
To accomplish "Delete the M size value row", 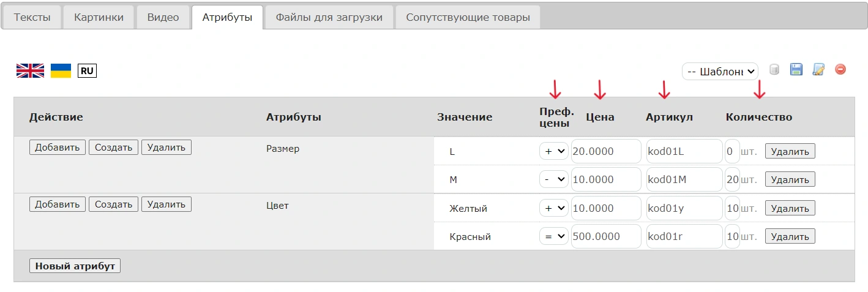I will coord(790,180).
